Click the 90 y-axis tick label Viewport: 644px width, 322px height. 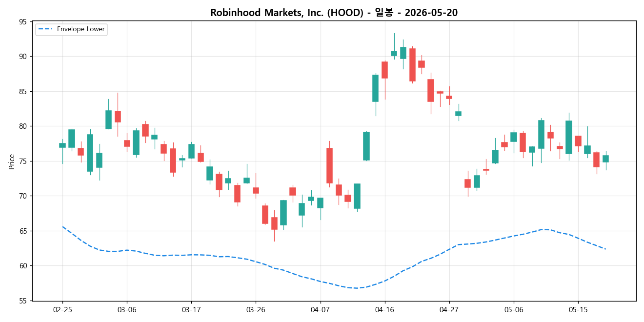[x=23, y=57]
